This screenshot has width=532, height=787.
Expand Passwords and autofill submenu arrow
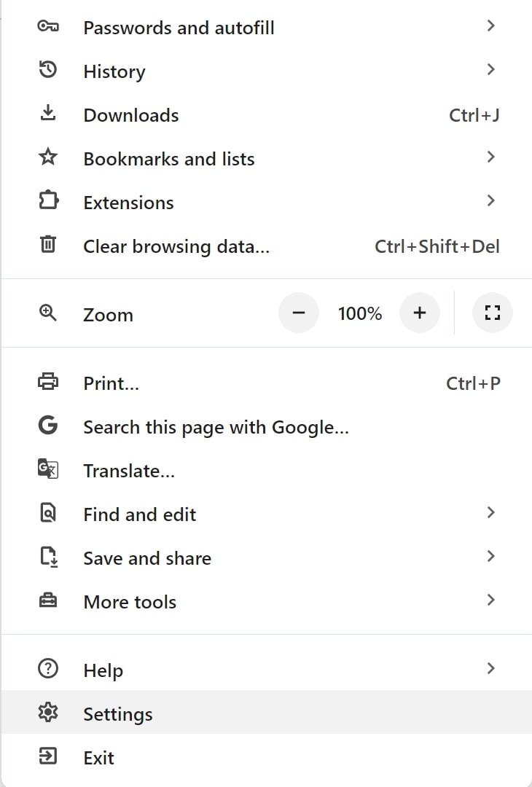point(491,26)
